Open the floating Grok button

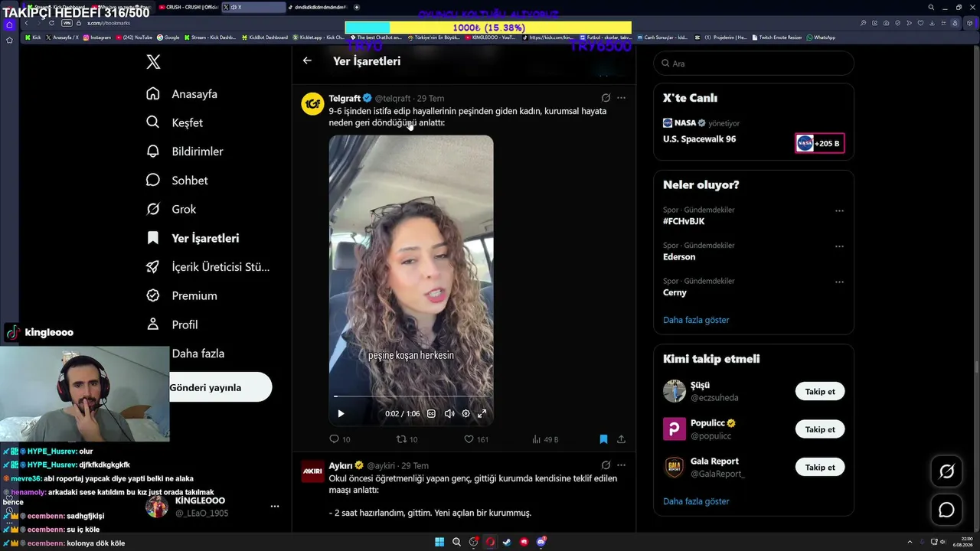946,471
